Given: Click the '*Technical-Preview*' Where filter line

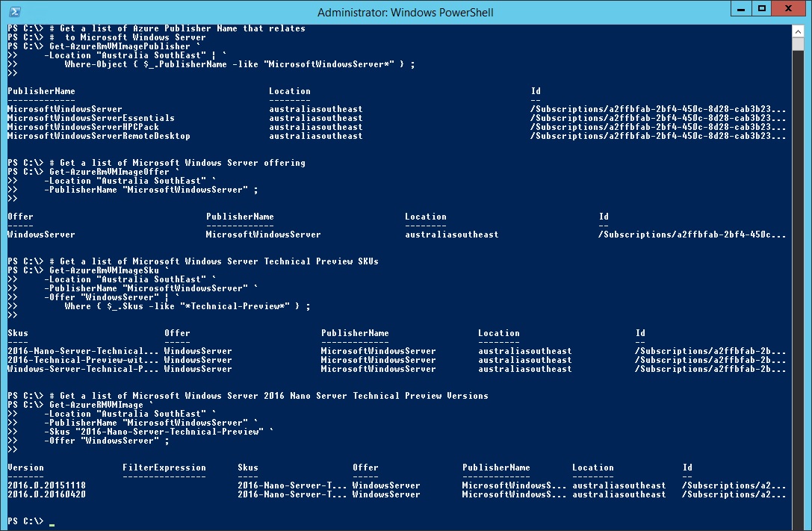Looking at the screenshot, I should click(187, 306).
